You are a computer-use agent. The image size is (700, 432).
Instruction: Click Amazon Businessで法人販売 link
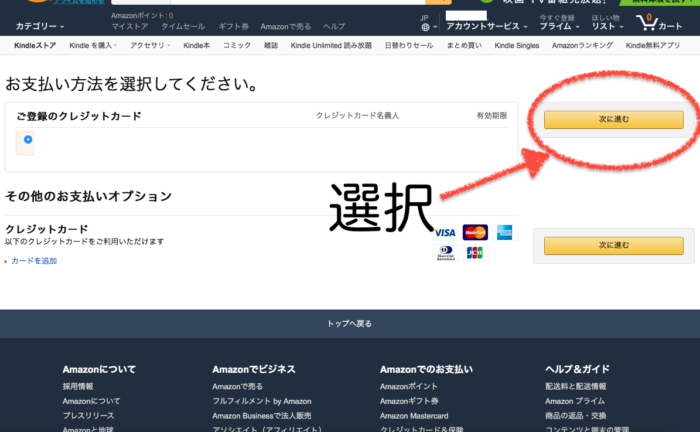tap(262, 416)
